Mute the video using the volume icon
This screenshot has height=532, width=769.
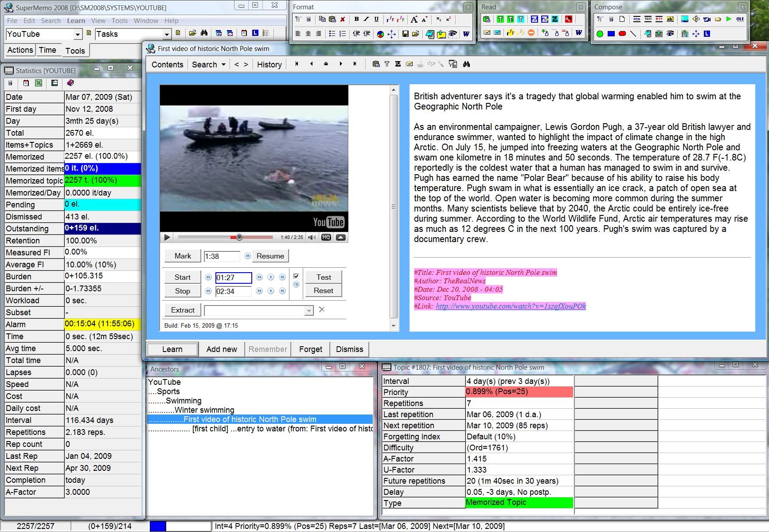[312, 237]
